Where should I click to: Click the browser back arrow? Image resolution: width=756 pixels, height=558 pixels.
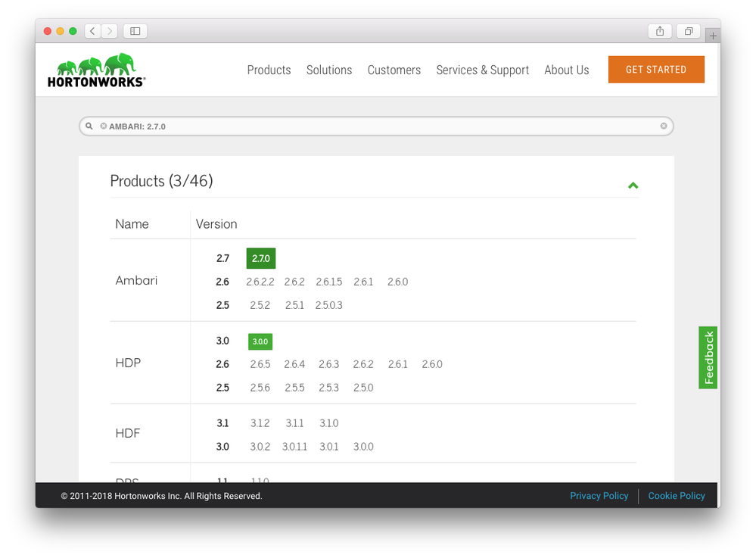pyautogui.click(x=92, y=30)
